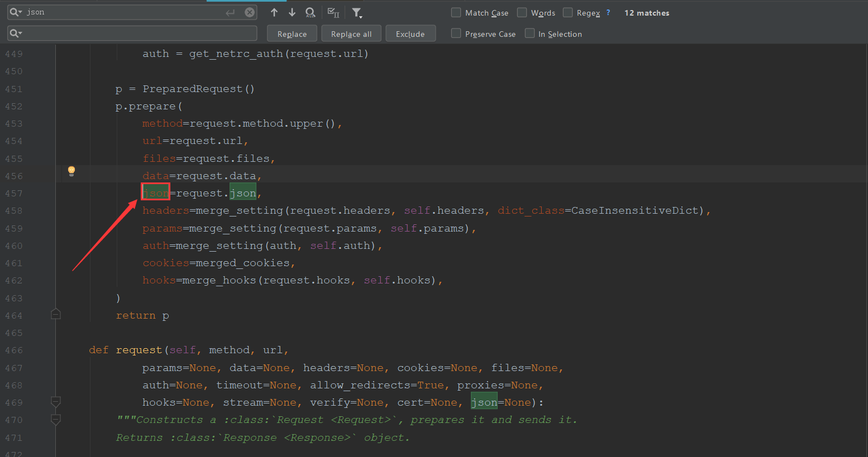The image size is (868, 457).
Task: Click 'method' keyword argument on line 453
Action: pos(163,123)
